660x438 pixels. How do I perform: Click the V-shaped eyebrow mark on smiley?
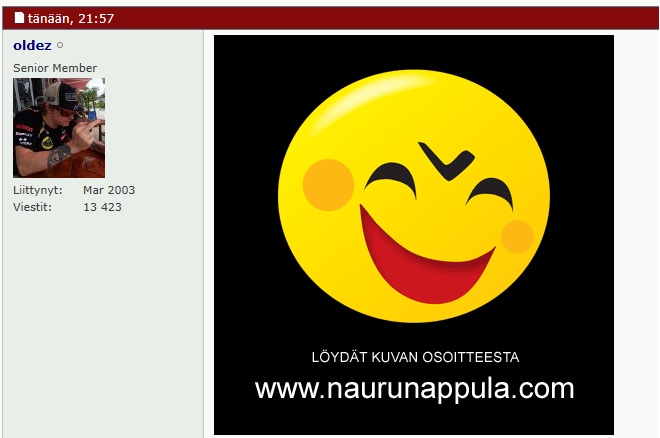point(445,158)
